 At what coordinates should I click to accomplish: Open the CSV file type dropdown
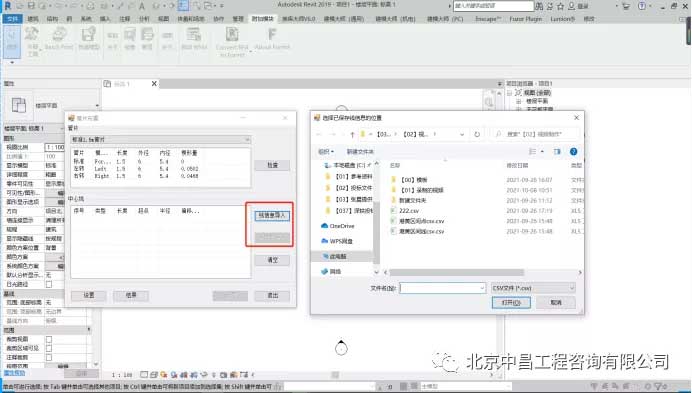pyautogui.click(x=533, y=288)
